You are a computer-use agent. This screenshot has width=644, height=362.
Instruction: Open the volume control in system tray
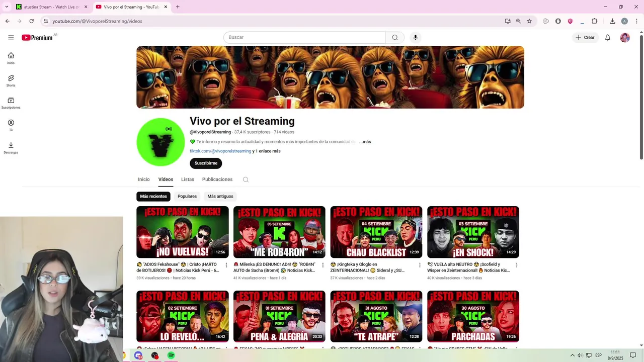point(580,355)
